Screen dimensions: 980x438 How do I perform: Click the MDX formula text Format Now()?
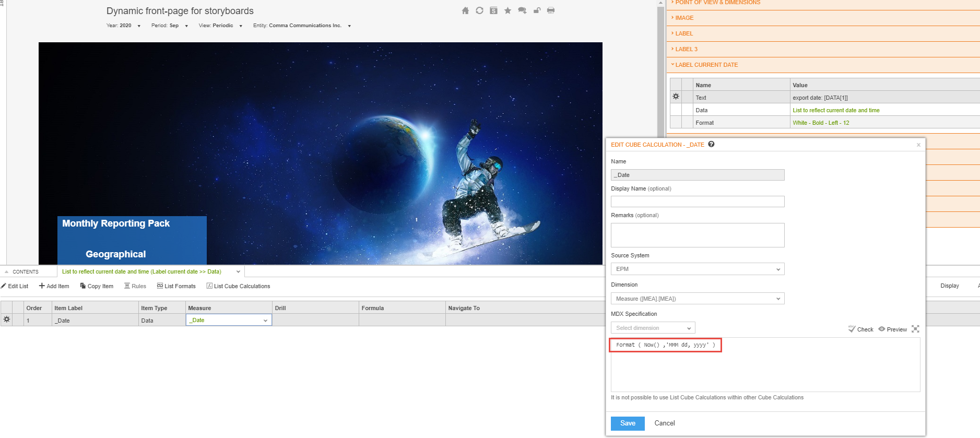click(665, 345)
